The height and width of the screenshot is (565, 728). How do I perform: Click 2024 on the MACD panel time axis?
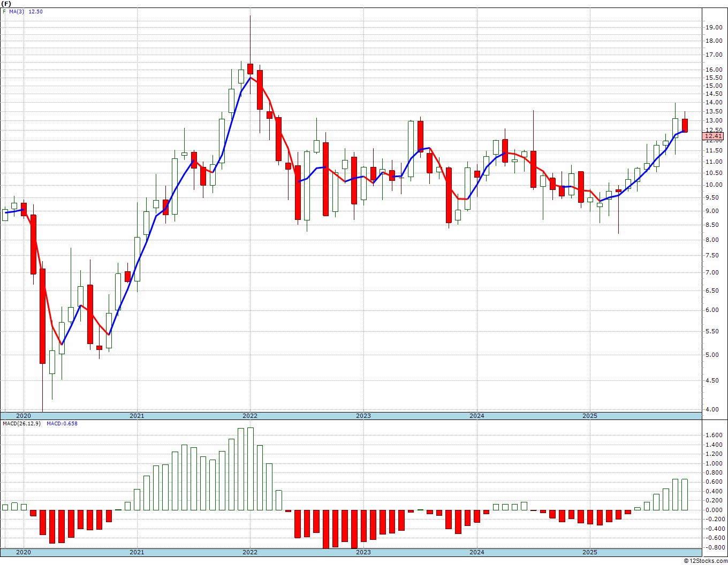pos(477,552)
